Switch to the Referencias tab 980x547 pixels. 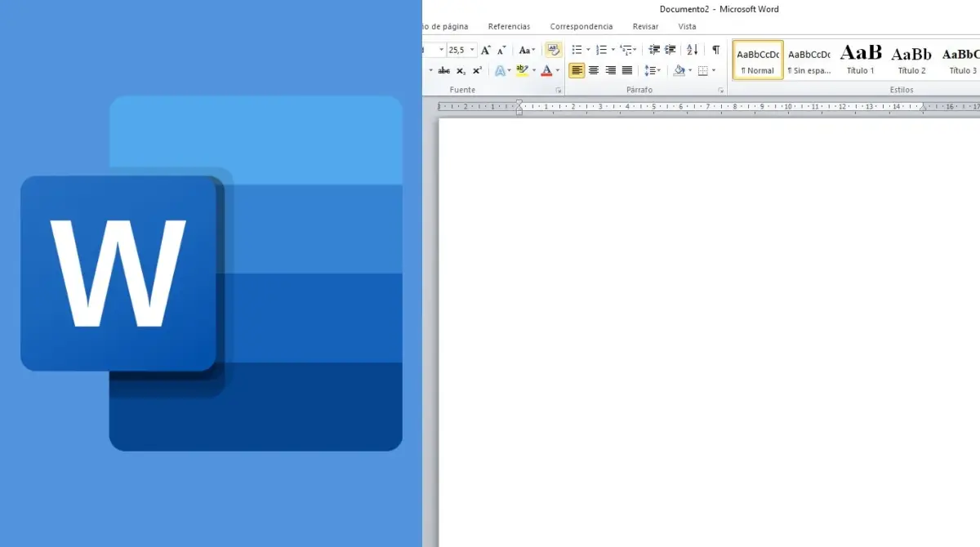point(509,27)
